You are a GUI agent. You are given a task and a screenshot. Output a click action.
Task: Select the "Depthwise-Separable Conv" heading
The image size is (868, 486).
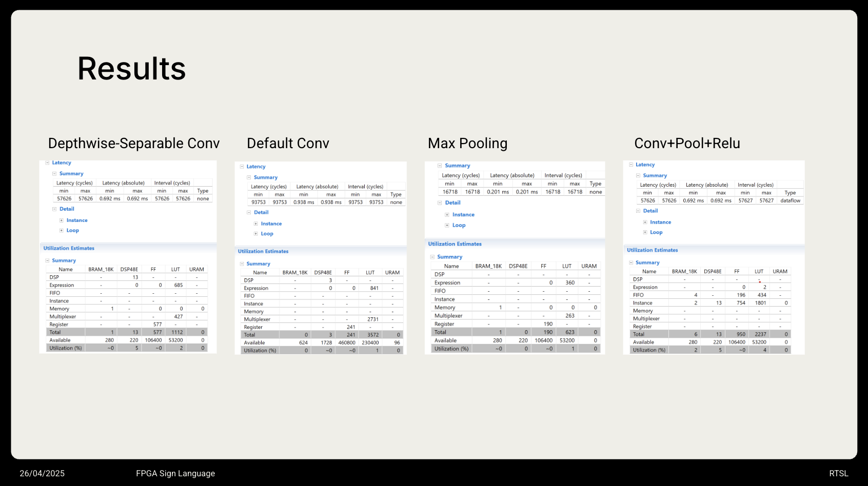click(133, 144)
